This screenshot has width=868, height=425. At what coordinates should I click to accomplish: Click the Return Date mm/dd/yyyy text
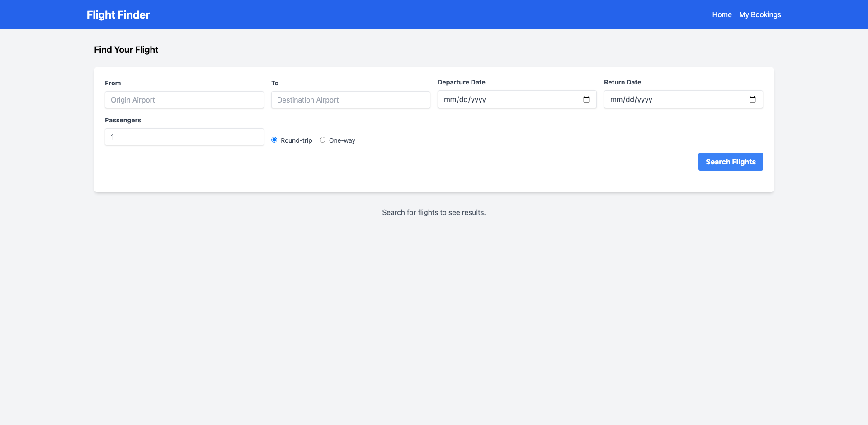pos(631,100)
